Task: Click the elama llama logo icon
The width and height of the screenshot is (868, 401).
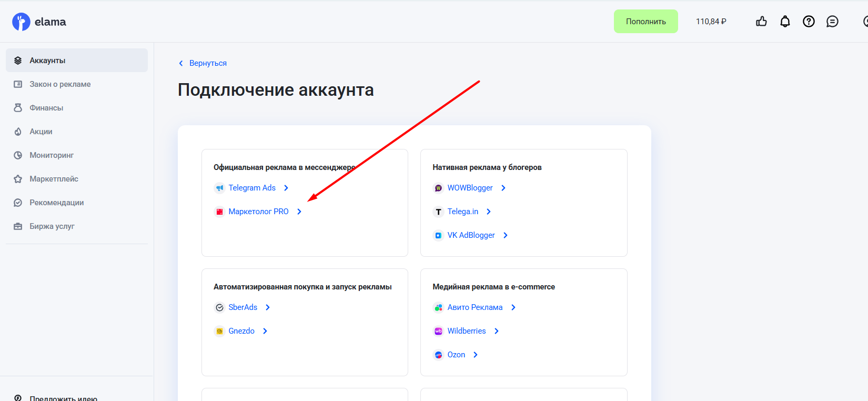Action: click(21, 22)
